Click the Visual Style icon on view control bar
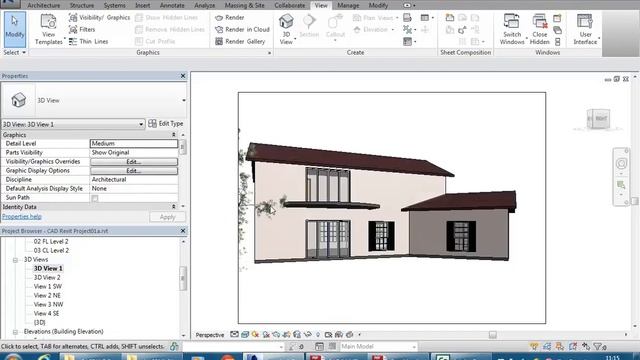Image resolution: width=640 pixels, height=360 pixels. click(245, 335)
